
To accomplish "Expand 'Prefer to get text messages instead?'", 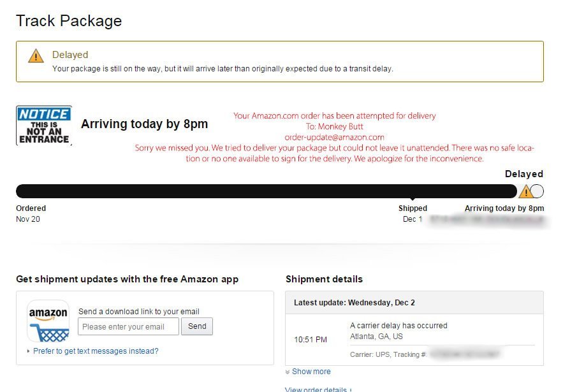I will [95, 351].
